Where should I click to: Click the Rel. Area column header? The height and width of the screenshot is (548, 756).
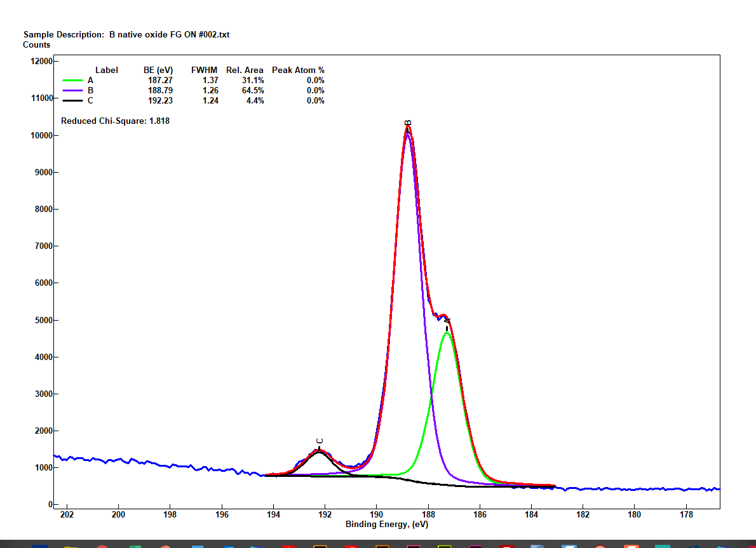tap(245, 70)
